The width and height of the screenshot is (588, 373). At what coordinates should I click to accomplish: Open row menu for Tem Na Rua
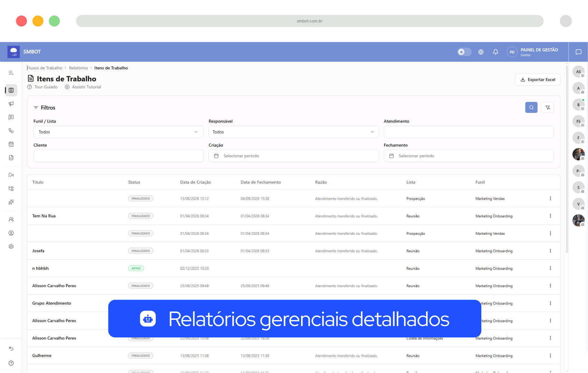pyautogui.click(x=550, y=216)
